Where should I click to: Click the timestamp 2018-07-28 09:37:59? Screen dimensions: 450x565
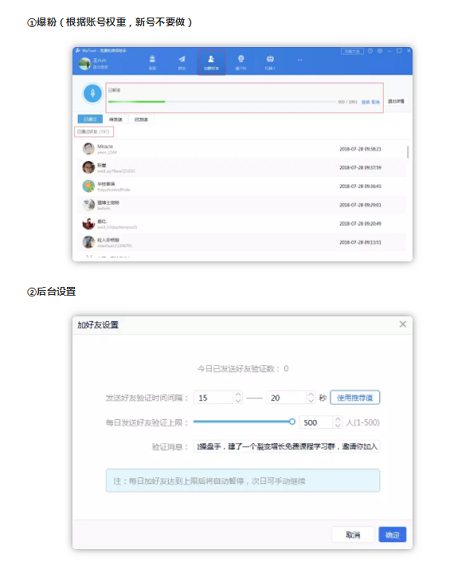pos(360,168)
